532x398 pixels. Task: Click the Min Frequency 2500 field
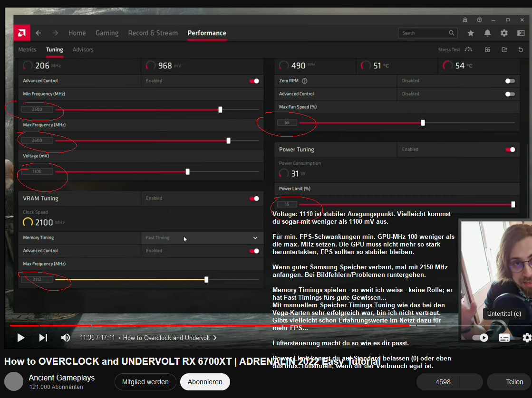(x=37, y=109)
